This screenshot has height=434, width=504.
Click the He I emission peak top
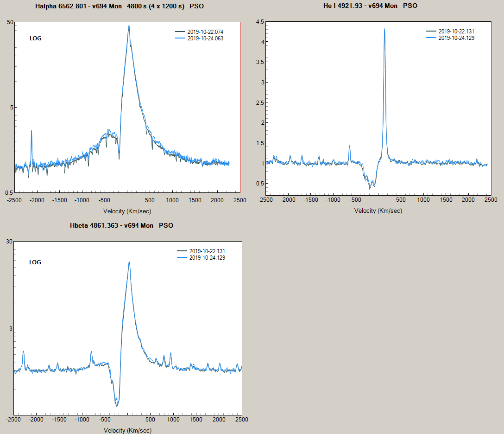click(384, 29)
